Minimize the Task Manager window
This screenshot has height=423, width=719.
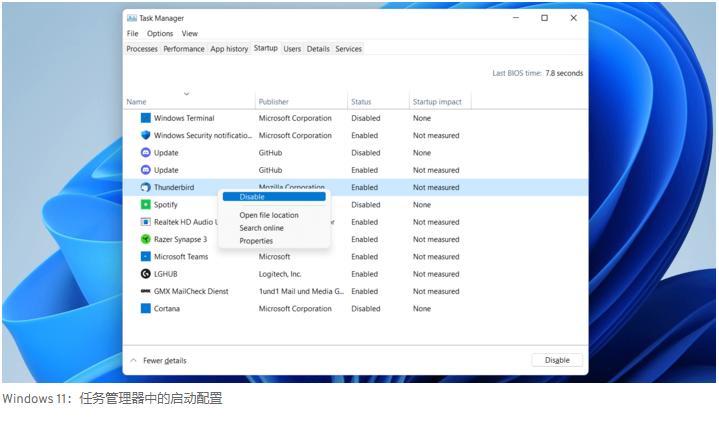(516, 18)
